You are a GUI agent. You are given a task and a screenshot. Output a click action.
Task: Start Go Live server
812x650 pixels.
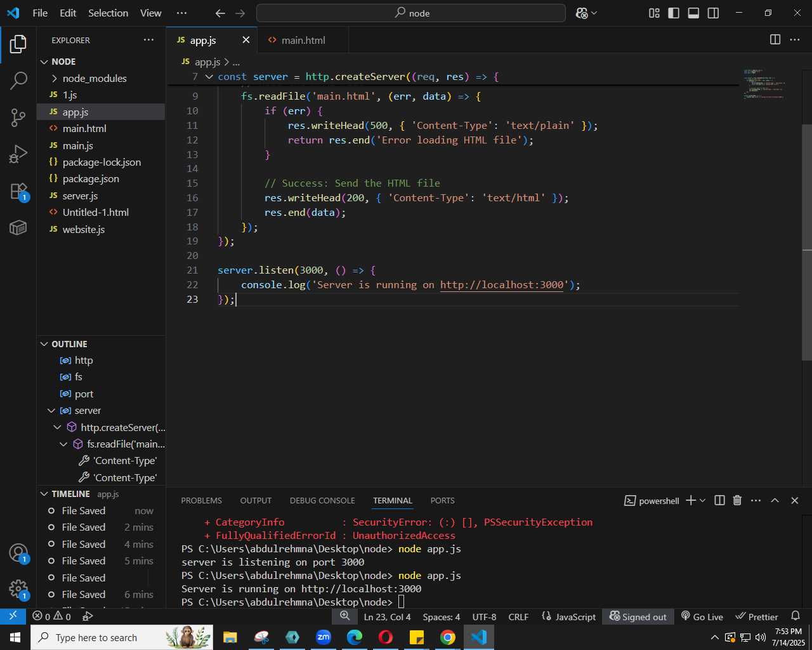702,616
